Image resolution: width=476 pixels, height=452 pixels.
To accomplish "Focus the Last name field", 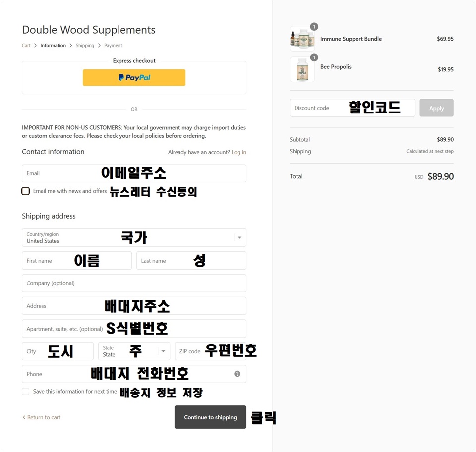I will pos(191,261).
